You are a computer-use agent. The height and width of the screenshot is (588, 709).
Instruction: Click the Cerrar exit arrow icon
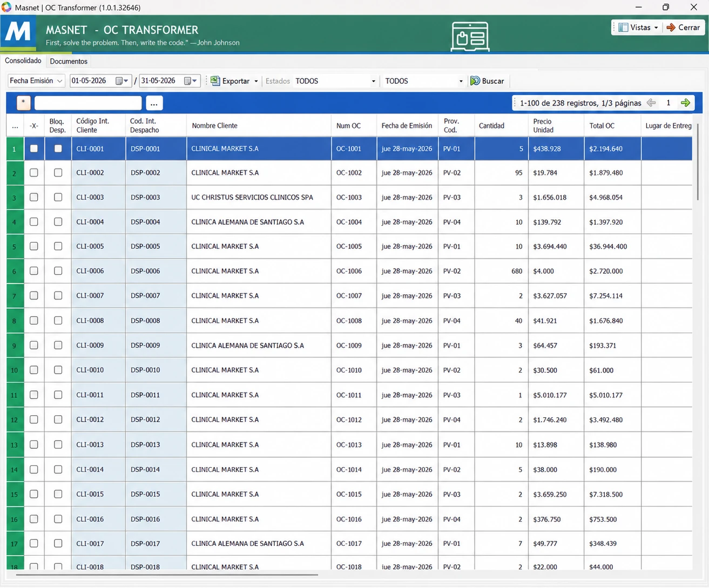tap(671, 28)
